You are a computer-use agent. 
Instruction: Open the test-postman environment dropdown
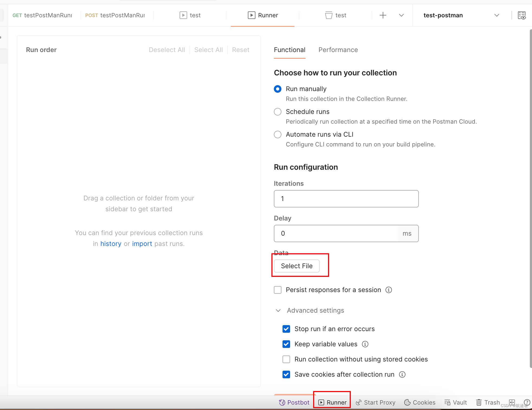click(461, 15)
